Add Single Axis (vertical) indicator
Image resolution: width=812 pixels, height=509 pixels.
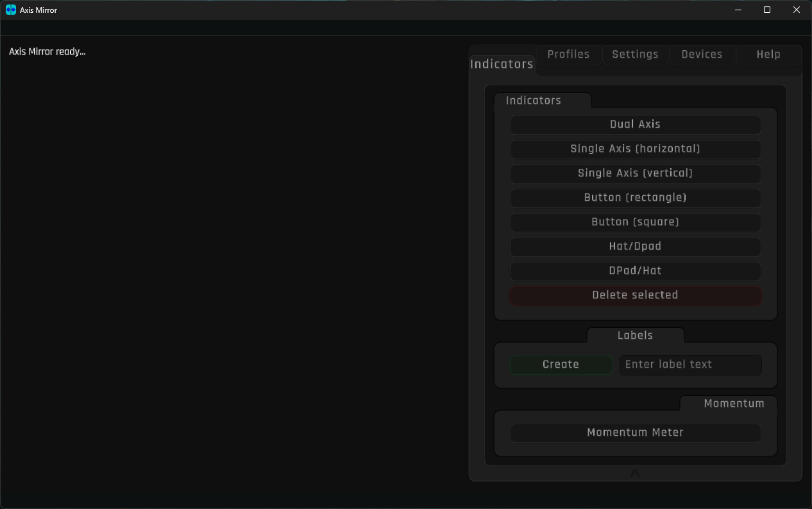click(x=635, y=173)
